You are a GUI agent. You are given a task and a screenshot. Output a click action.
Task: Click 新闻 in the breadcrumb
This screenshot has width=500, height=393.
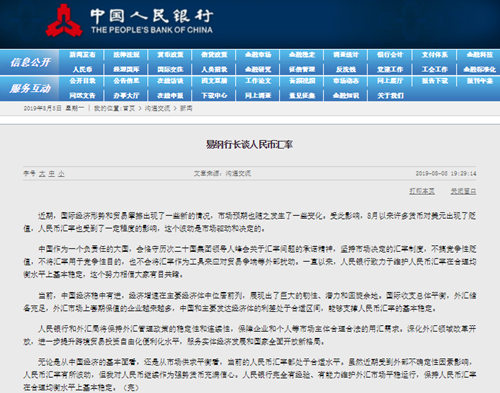pyautogui.click(x=186, y=108)
